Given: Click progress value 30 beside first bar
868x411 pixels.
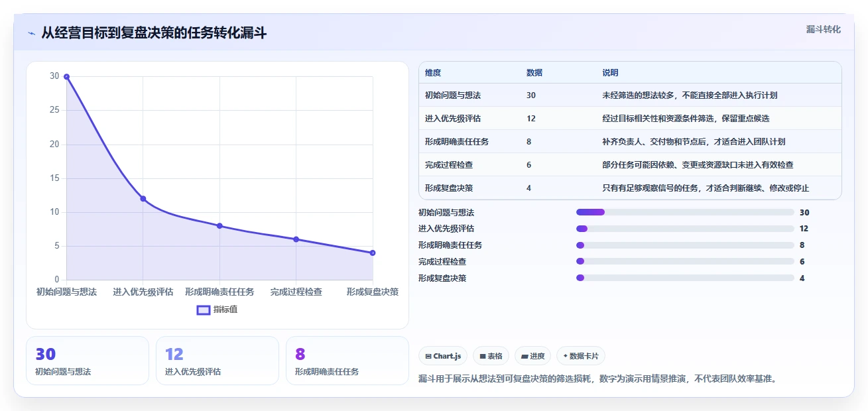Looking at the screenshot, I should 804,213.
